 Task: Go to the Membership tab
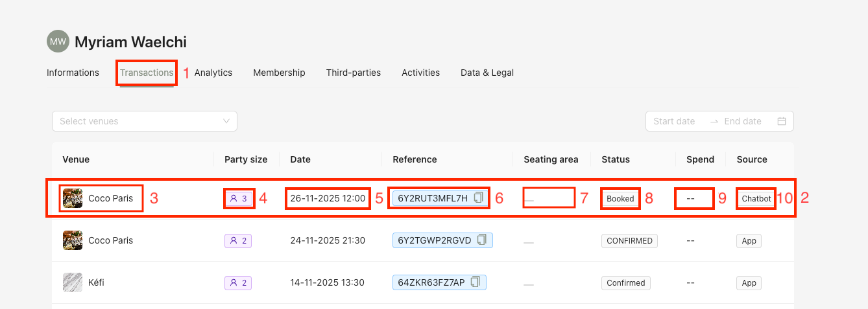point(279,73)
